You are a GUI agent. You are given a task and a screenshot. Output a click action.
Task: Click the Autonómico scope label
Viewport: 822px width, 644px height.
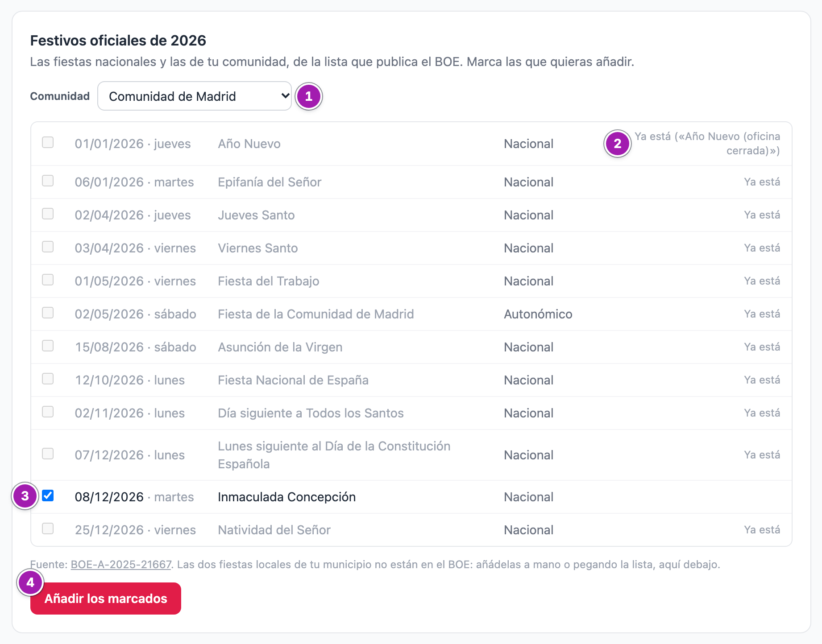pyautogui.click(x=538, y=314)
